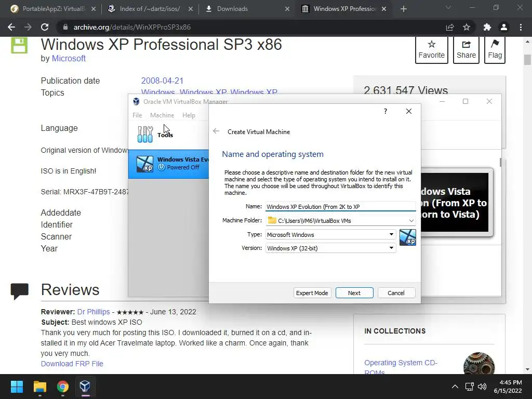
Task: Open the Machine menu in VirtualBox Manager
Action: click(162, 115)
